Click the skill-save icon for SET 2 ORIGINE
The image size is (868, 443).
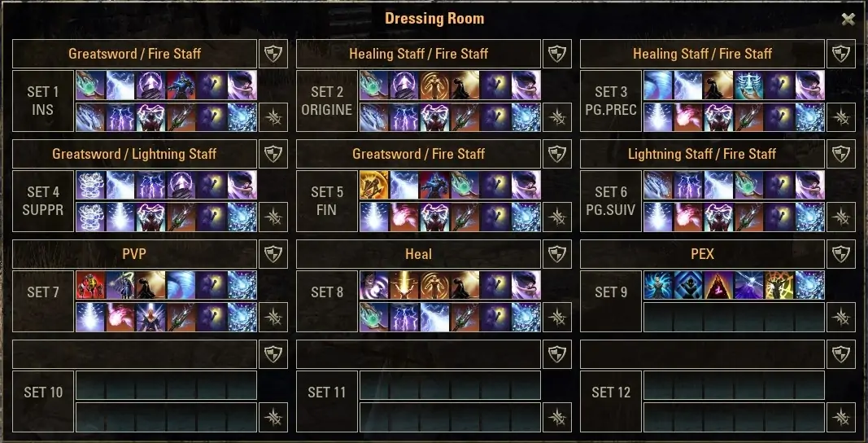pos(557,117)
